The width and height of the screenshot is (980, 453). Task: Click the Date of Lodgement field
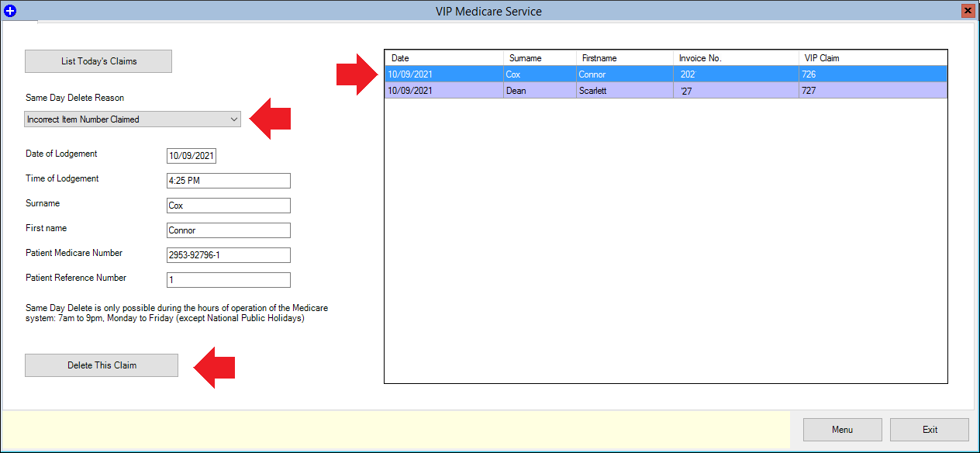192,156
